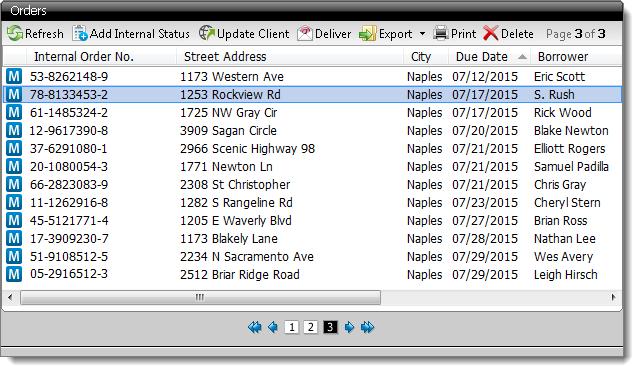Select borrower Nathan Lee
633x366 pixels.
[565, 239]
